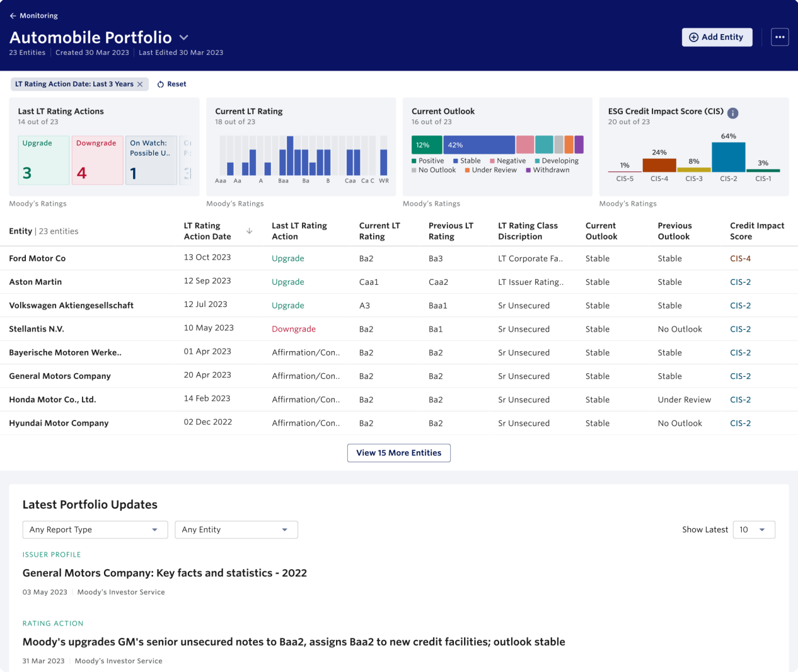This screenshot has width=798, height=672.
Task: Click the CIS-2 bar in the ESG chart
Action: (728, 157)
